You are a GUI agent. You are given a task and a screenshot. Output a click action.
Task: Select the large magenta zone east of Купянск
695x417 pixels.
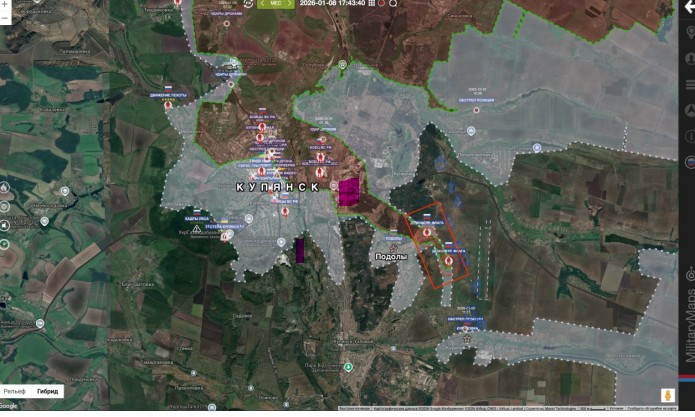[x=349, y=193]
